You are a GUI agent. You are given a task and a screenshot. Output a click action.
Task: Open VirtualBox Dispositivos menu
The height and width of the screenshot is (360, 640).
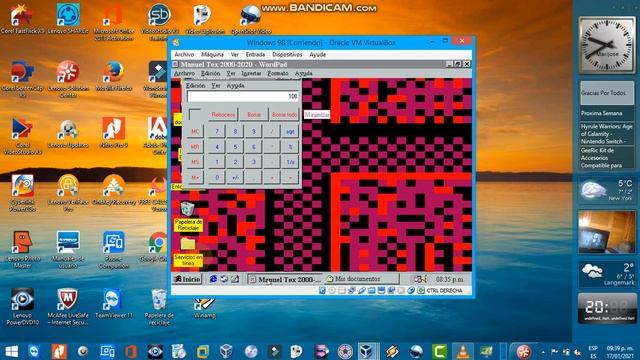pyautogui.click(x=287, y=54)
